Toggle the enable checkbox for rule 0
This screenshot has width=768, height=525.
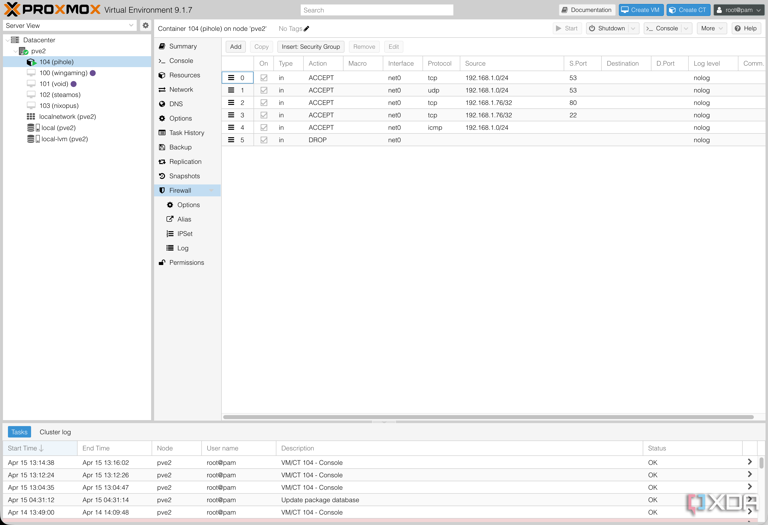(264, 78)
